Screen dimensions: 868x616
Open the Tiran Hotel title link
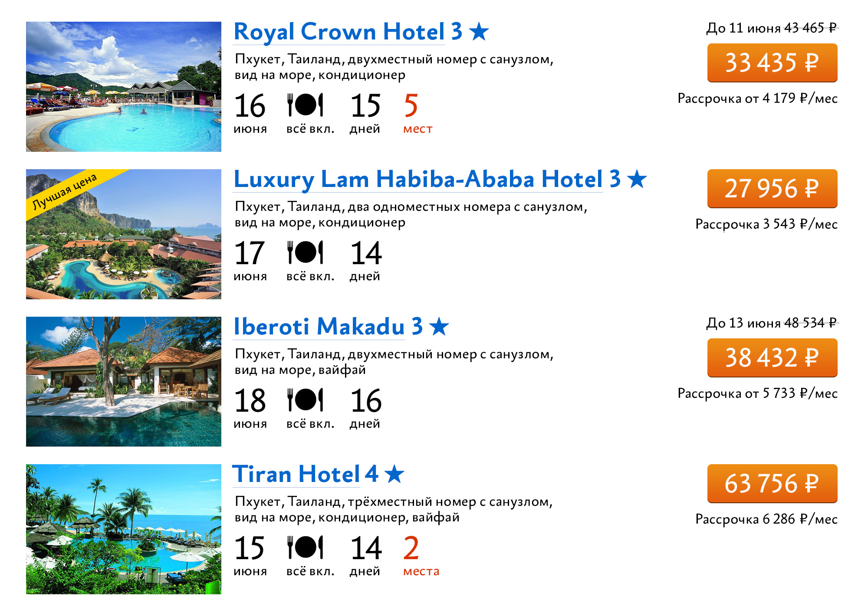tap(296, 475)
